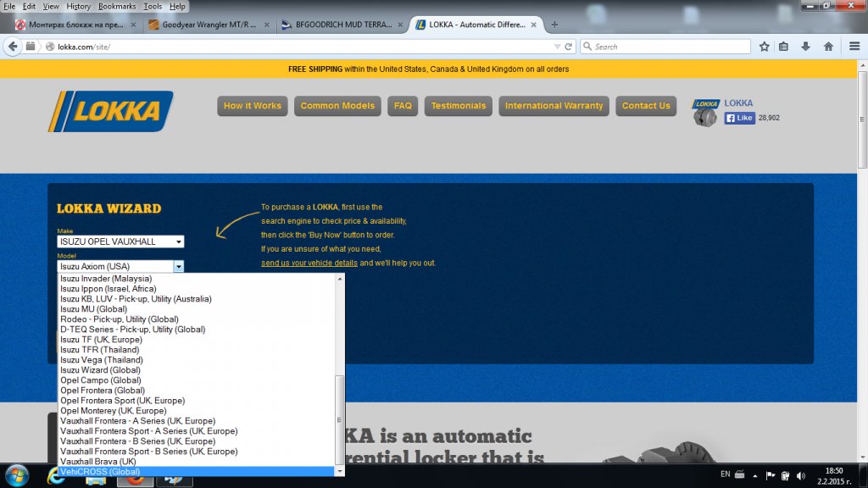The height and width of the screenshot is (488, 868).
Task: Click the Contact Us button
Action: [x=646, y=106]
